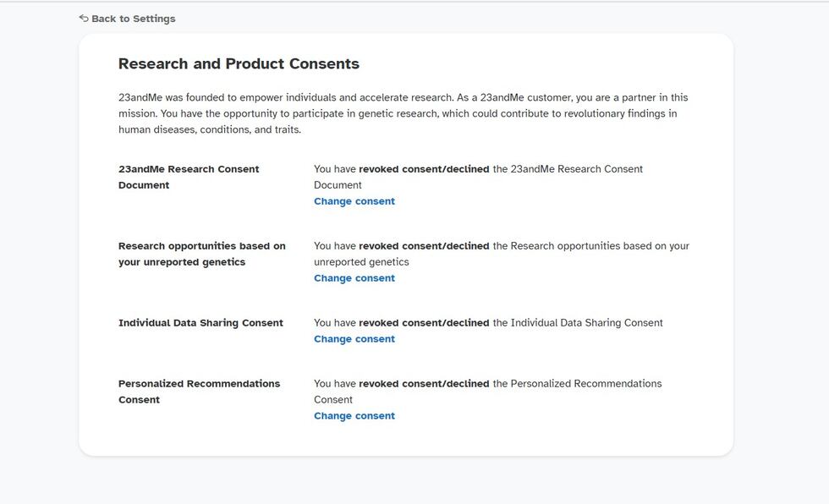829x504 pixels.
Task: Change consent for Individual Data Sharing Consent
Action: (354, 338)
